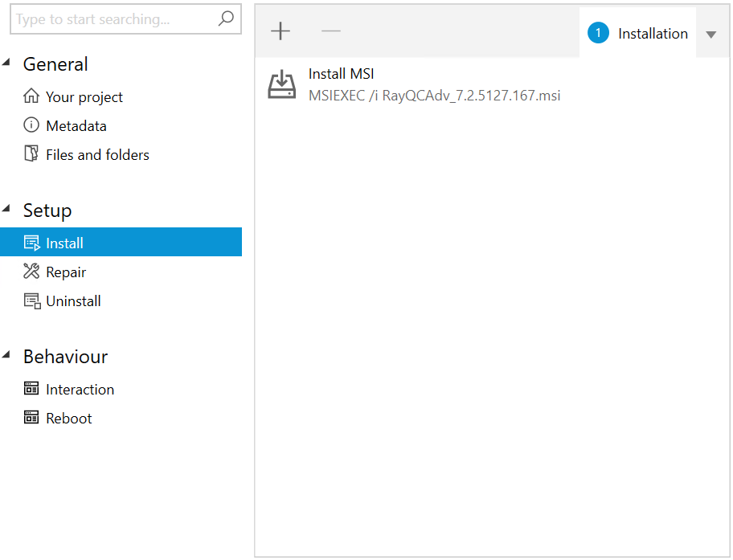Open the Interaction settings icon
The image size is (733, 560).
point(31,389)
